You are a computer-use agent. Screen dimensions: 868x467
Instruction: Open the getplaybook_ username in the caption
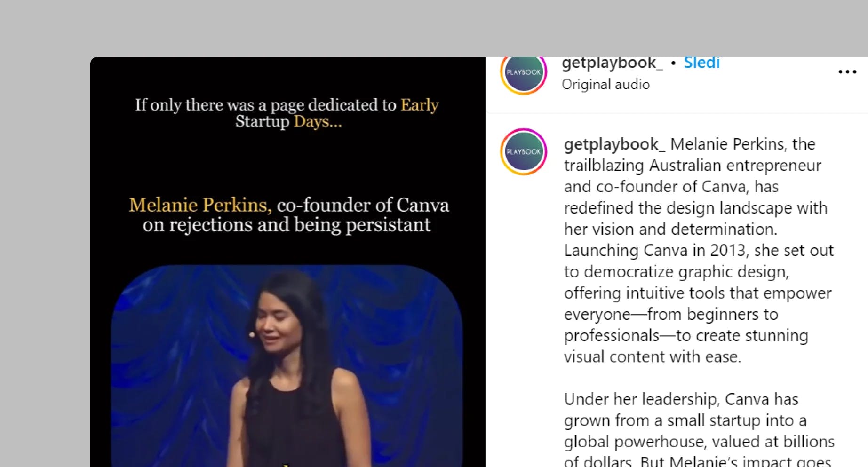(614, 144)
